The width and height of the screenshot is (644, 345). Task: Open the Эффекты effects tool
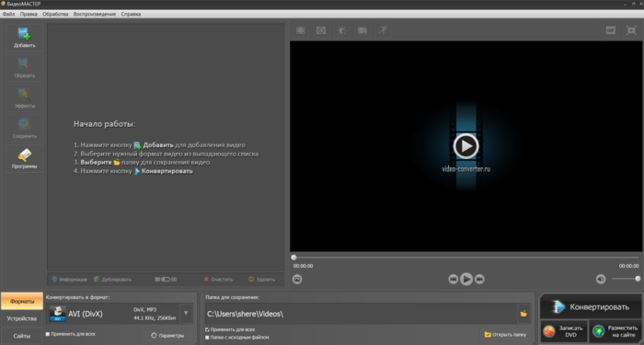(x=24, y=98)
